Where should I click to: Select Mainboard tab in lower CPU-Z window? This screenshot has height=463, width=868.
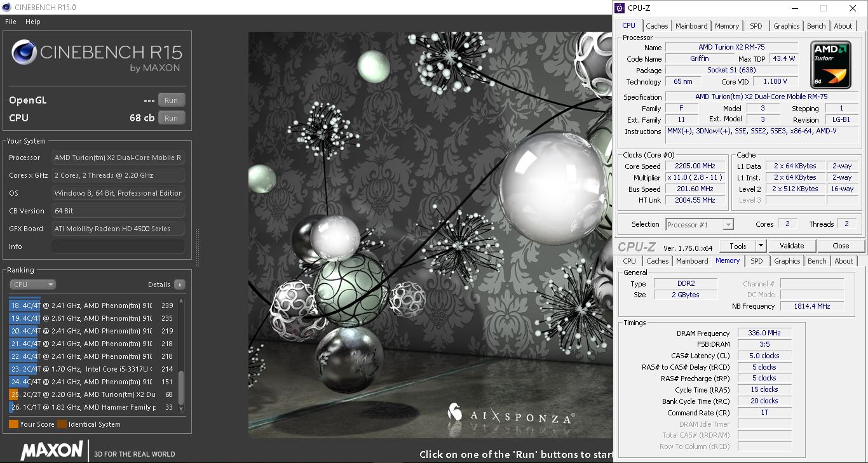(692, 261)
